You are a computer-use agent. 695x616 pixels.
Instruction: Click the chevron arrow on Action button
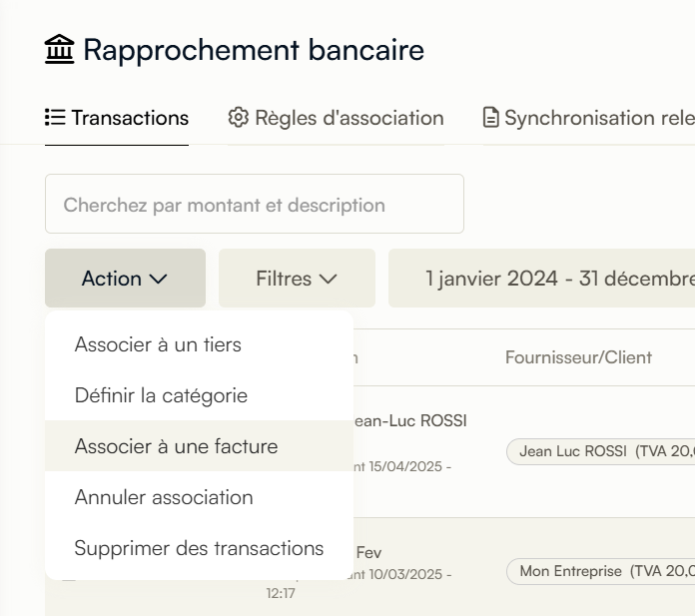click(x=158, y=279)
